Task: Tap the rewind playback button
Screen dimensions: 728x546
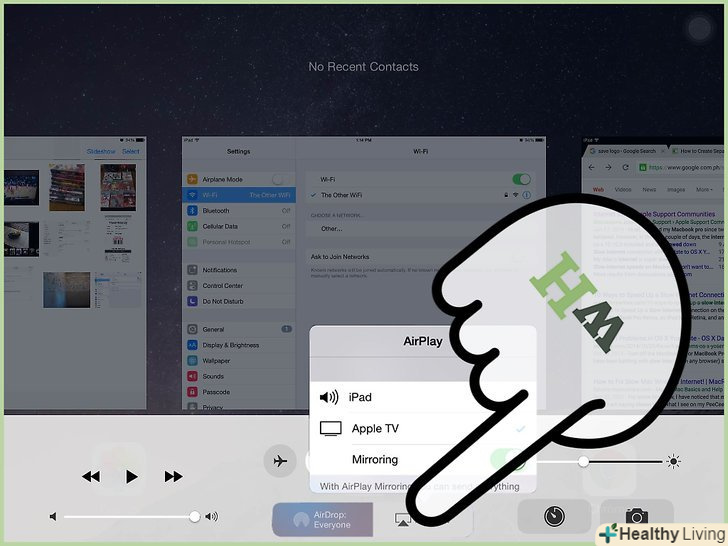Action: coord(91,476)
